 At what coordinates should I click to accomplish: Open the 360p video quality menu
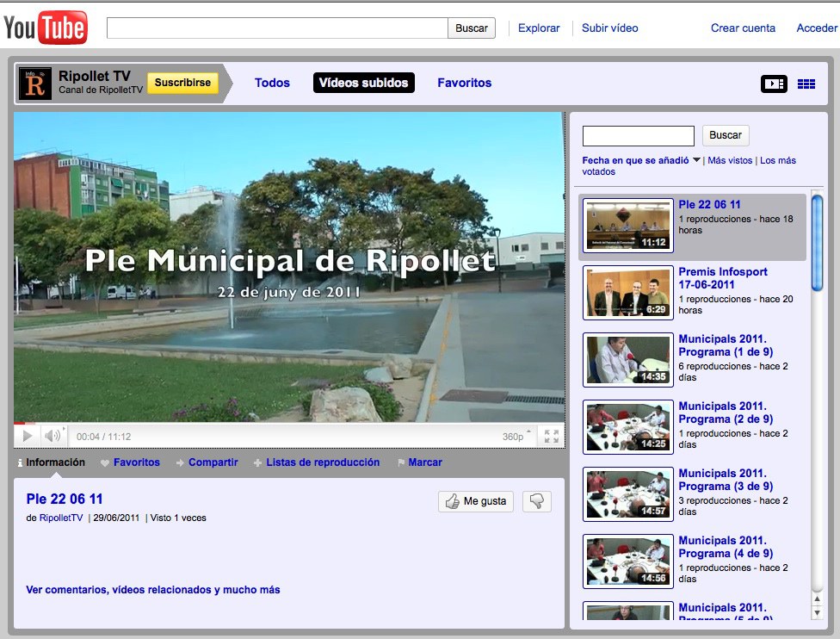pyautogui.click(x=513, y=437)
